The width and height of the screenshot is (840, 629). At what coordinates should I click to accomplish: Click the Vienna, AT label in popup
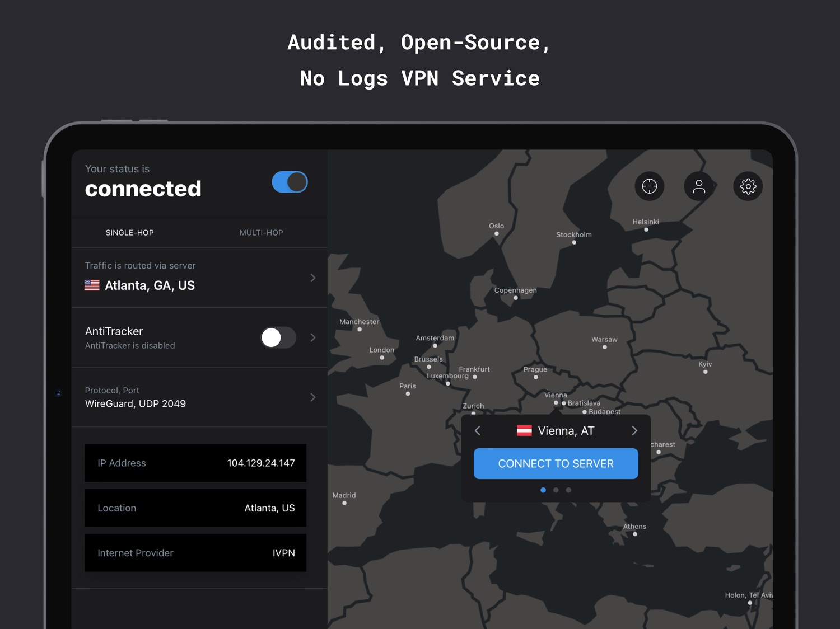[x=566, y=431]
